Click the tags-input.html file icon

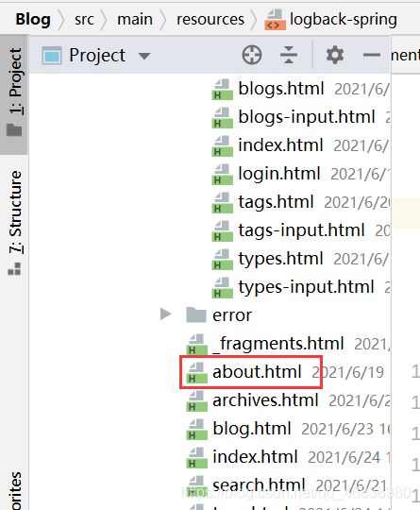(x=223, y=230)
